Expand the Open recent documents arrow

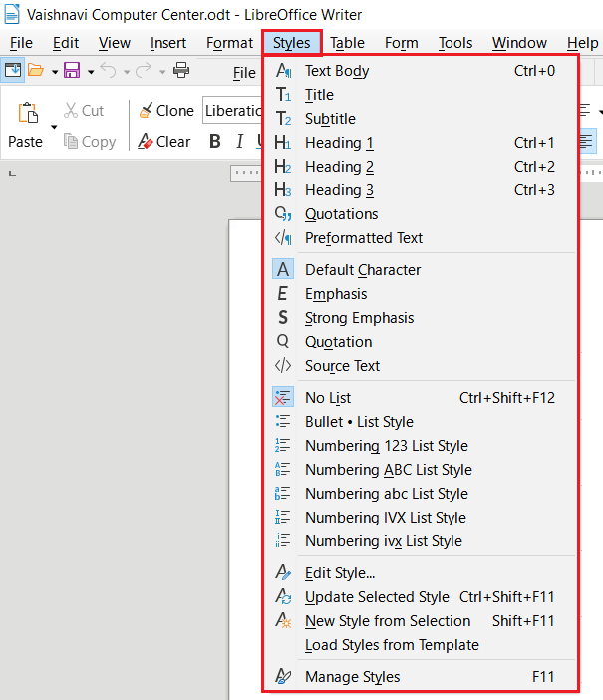point(55,71)
